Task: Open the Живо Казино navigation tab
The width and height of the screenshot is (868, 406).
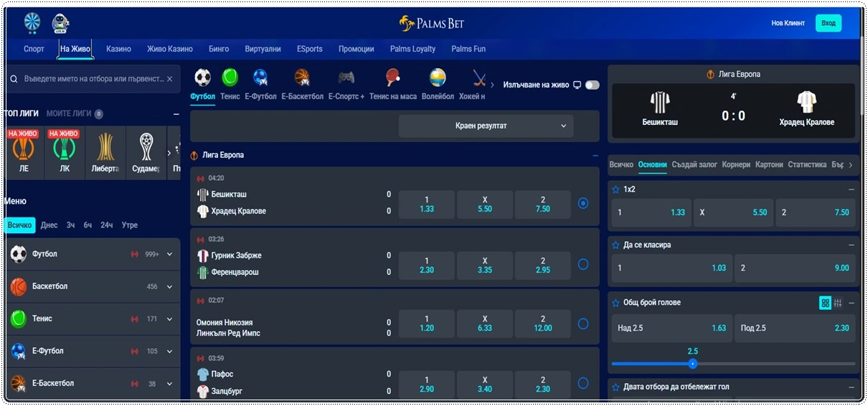Action: tap(170, 49)
